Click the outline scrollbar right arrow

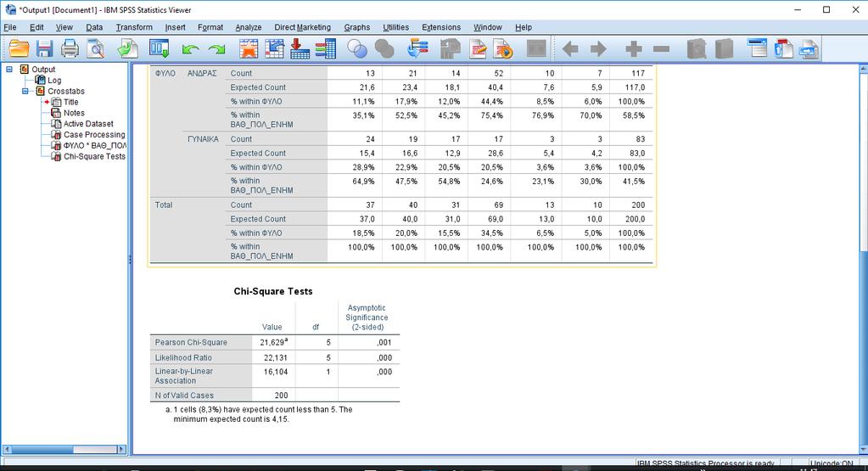point(122,450)
